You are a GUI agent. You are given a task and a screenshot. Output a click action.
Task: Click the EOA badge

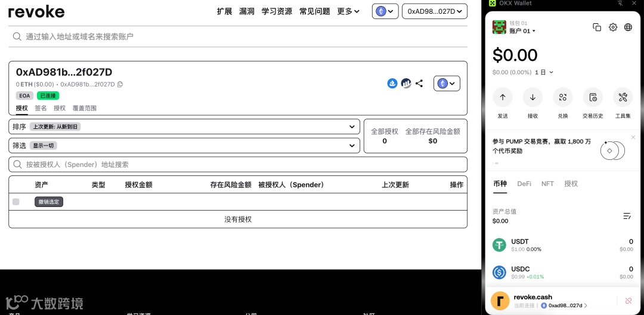click(x=24, y=95)
